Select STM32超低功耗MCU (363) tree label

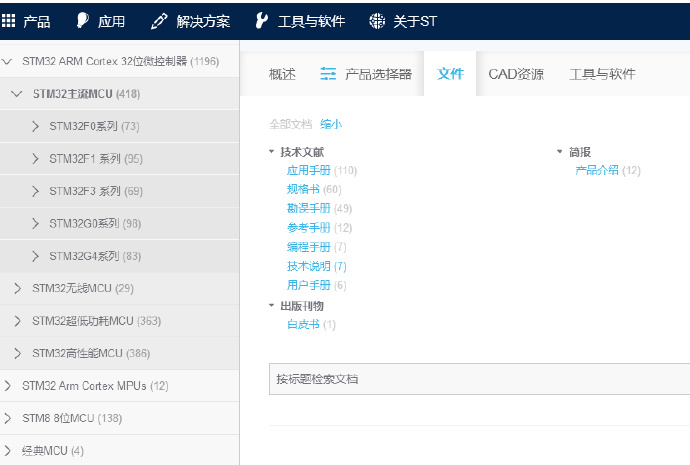[97, 321]
